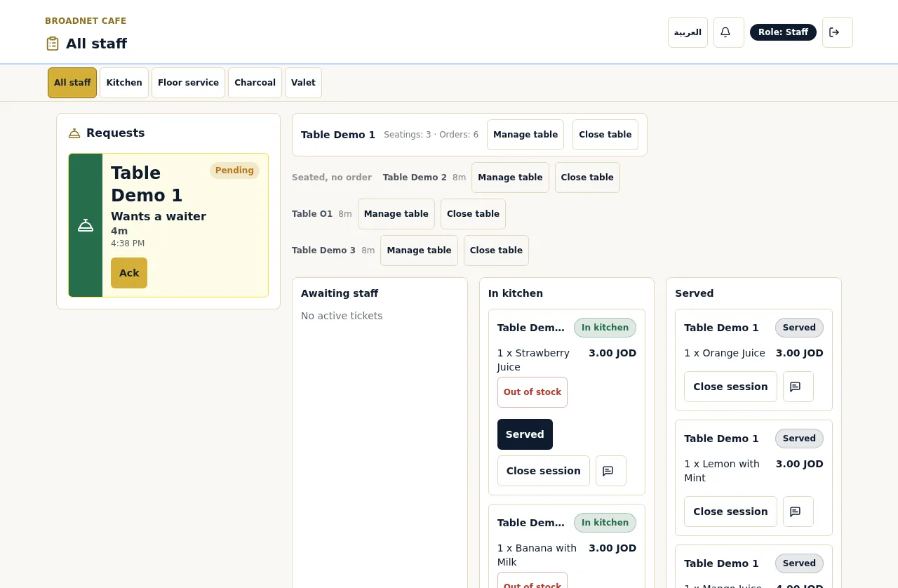Close session on Strawberry Juice ticket
The height and width of the screenshot is (588, 898).
click(x=544, y=471)
